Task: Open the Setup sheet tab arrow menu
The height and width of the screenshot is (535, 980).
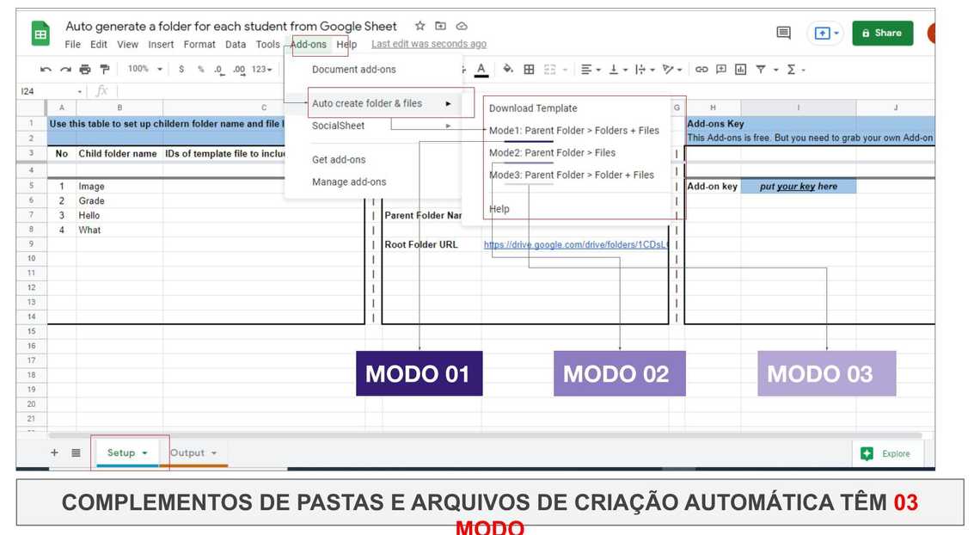Action: (145, 453)
